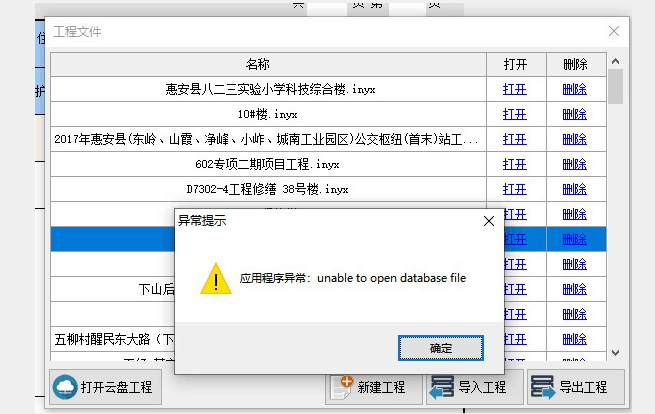
Task: Click 删除 in the highlighted blue row
Action: point(575,239)
